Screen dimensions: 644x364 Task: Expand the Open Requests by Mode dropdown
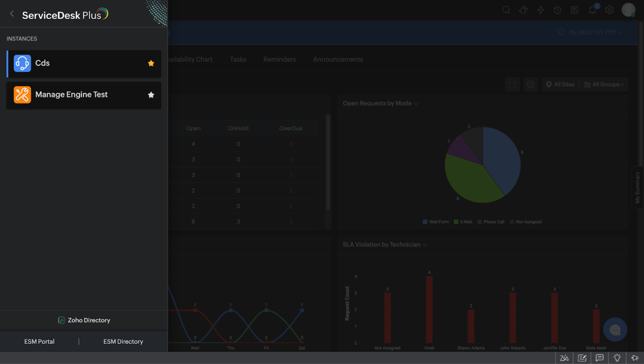415,103
